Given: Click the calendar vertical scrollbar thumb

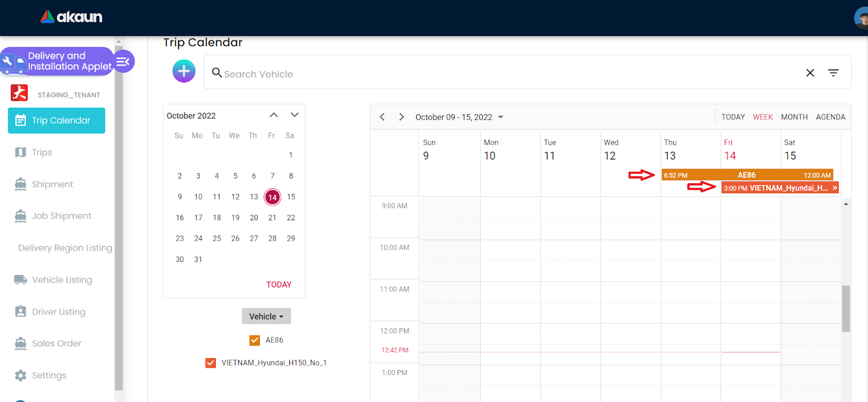Looking at the screenshot, I should coord(846,308).
